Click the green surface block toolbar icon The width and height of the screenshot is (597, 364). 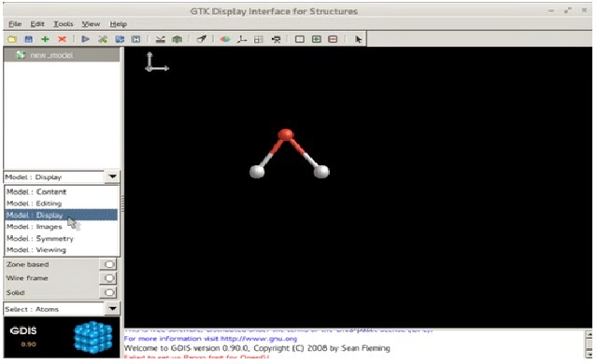click(177, 39)
